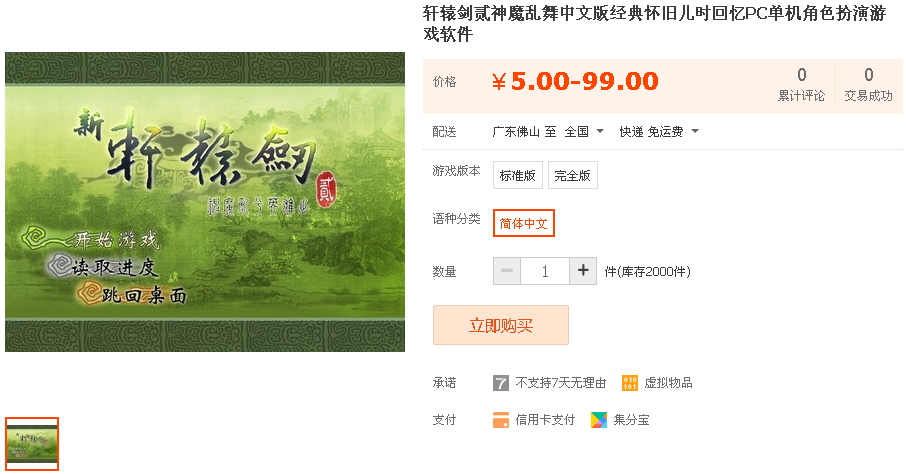Click the credit card payment icon
Image resolution: width=906 pixels, height=474 pixels.
(x=500, y=420)
